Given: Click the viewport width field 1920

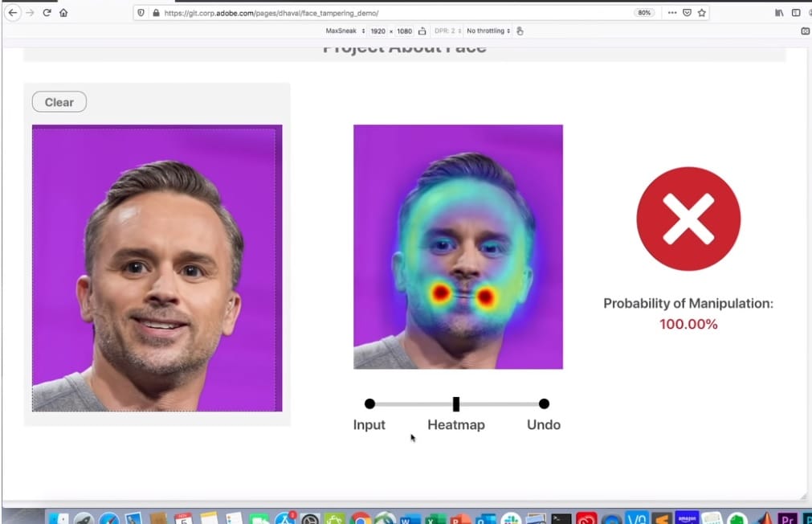Looking at the screenshot, I should (x=378, y=31).
